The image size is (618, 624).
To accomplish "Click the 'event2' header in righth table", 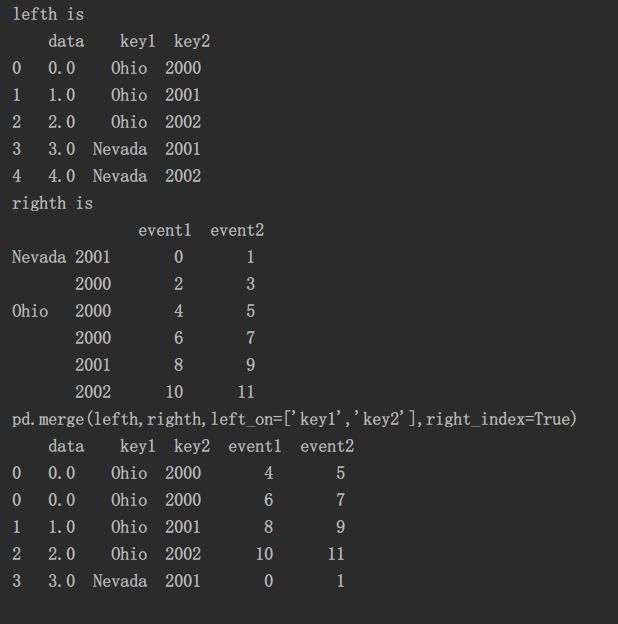I will pos(237,230).
